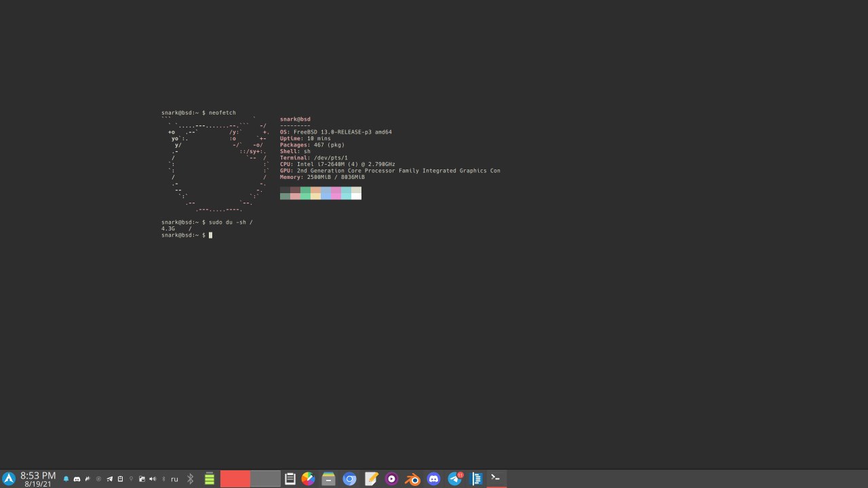Click the 8:53 PM clock in the panel

[x=38, y=476]
